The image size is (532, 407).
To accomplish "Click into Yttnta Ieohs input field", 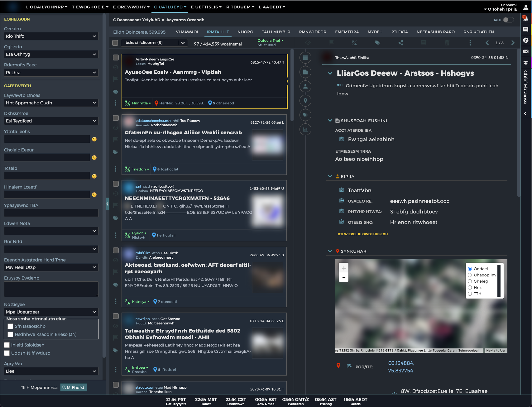I will click(x=47, y=139).
